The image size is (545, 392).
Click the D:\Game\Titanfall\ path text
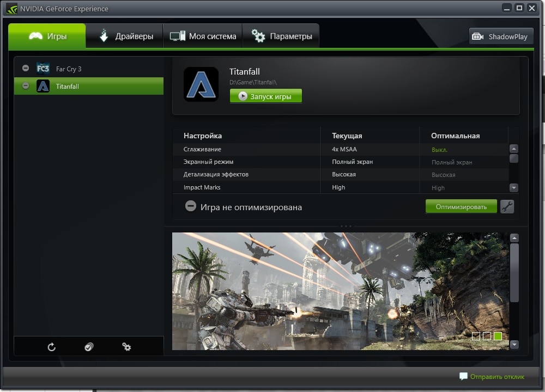point(253,82)
